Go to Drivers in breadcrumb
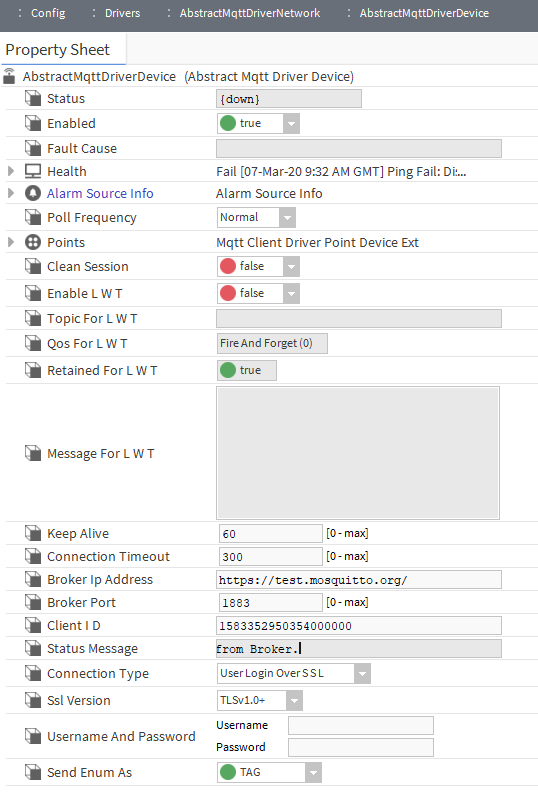 [x=123, y=13]
